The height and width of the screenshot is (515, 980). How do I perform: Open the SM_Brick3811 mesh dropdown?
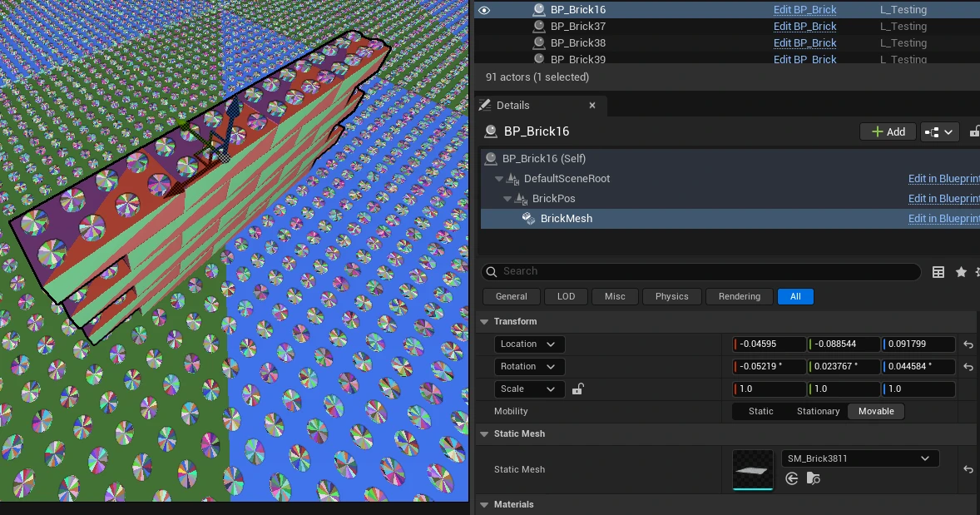[860, 458]
